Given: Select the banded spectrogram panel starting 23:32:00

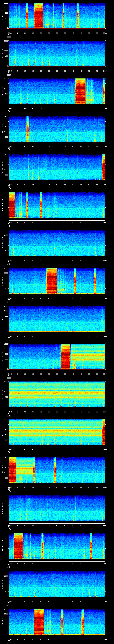Looking at the screenshot, I should [x=57, y=394].
